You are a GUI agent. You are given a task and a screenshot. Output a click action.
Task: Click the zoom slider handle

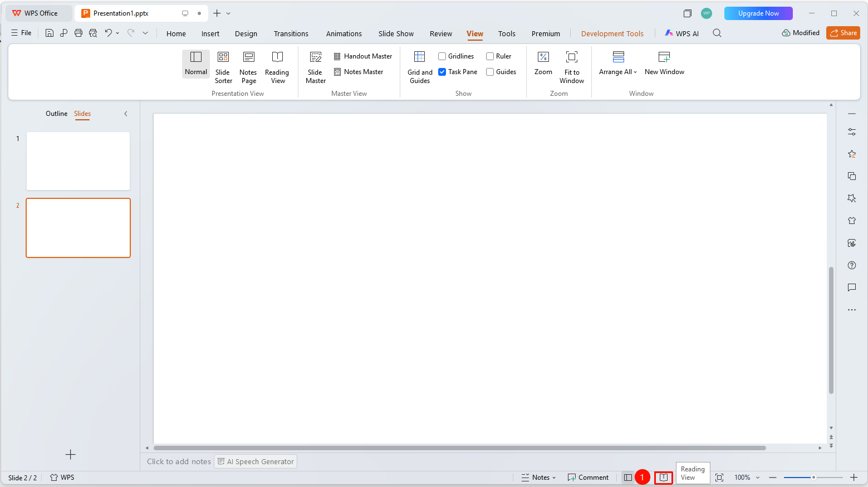[x=813, y=478]
